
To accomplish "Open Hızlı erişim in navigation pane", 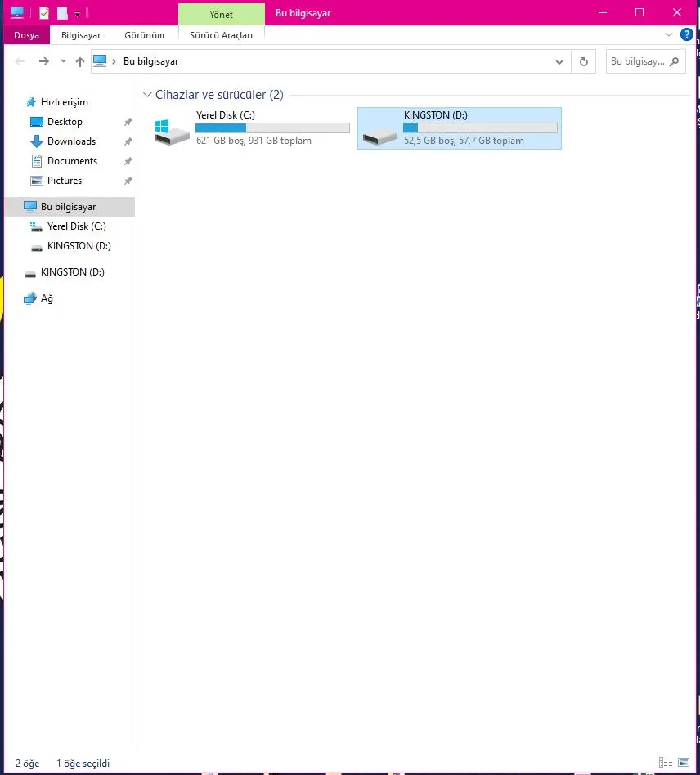I will [x=65, y=102].
